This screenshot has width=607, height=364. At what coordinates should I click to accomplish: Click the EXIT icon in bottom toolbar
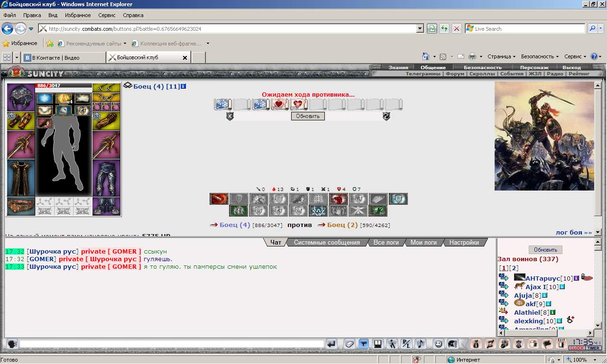click(561, 344)
